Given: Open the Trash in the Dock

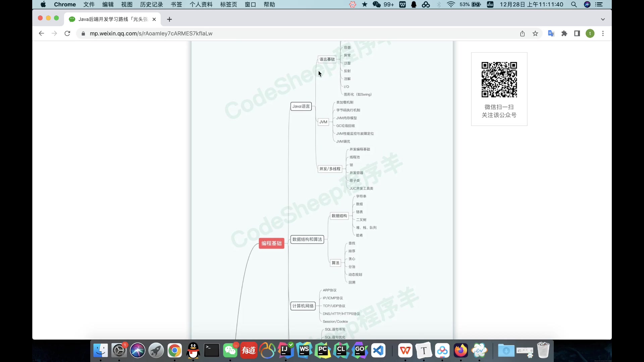Looking at the screenshot, I should (543, 351).
